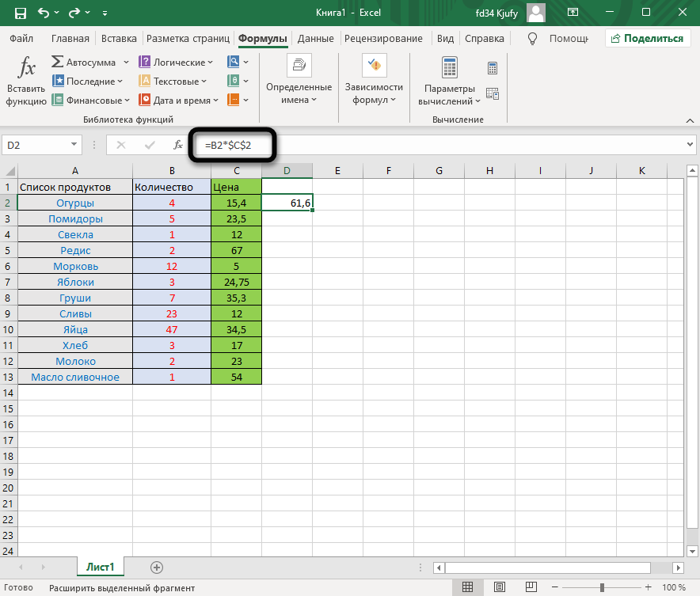Screen dimensions: 700x596
Task: Expand the Дата и время function list
Action: click(215, 101)
